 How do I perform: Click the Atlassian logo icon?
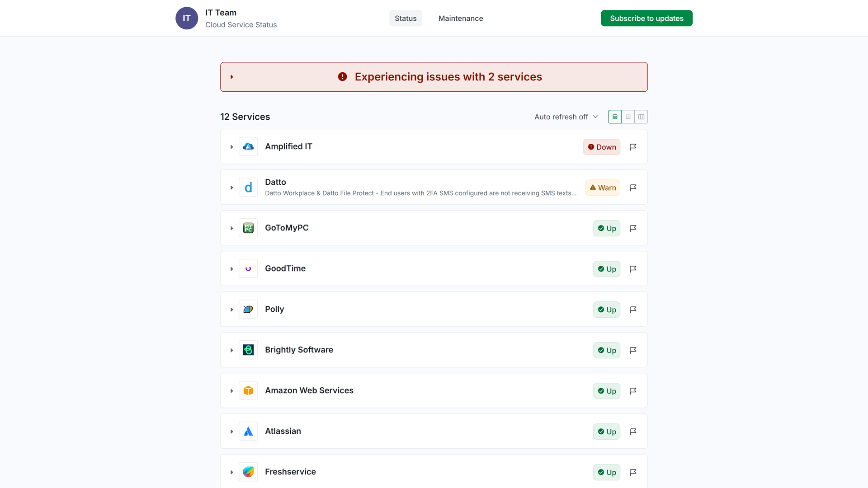coord(248,431)
